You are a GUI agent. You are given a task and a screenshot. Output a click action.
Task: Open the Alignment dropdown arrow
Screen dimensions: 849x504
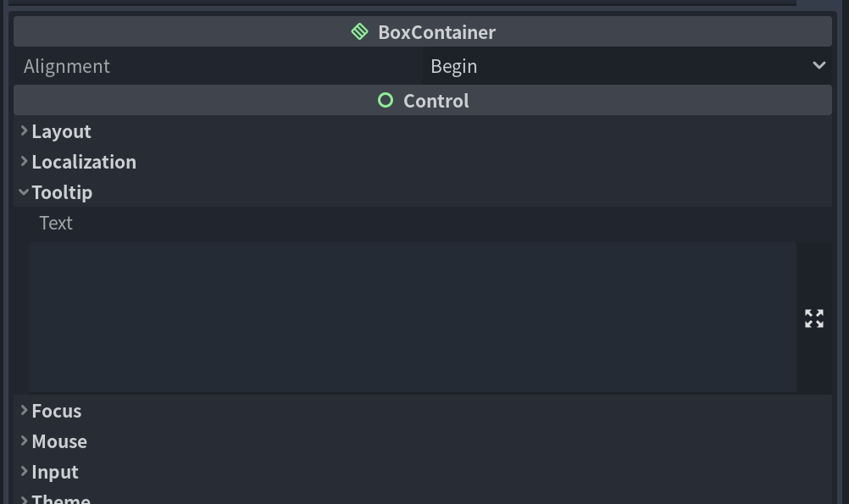pos(818,65)
